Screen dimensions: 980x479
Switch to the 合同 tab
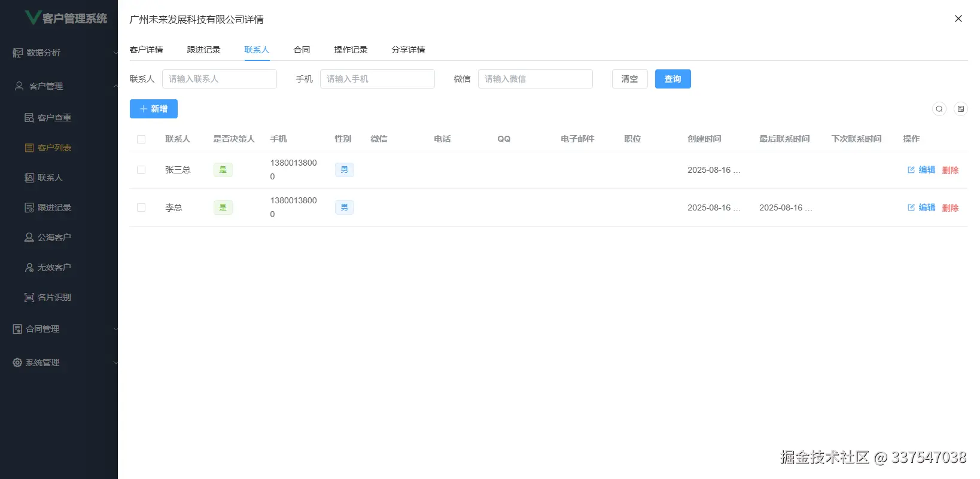[302, 50]
